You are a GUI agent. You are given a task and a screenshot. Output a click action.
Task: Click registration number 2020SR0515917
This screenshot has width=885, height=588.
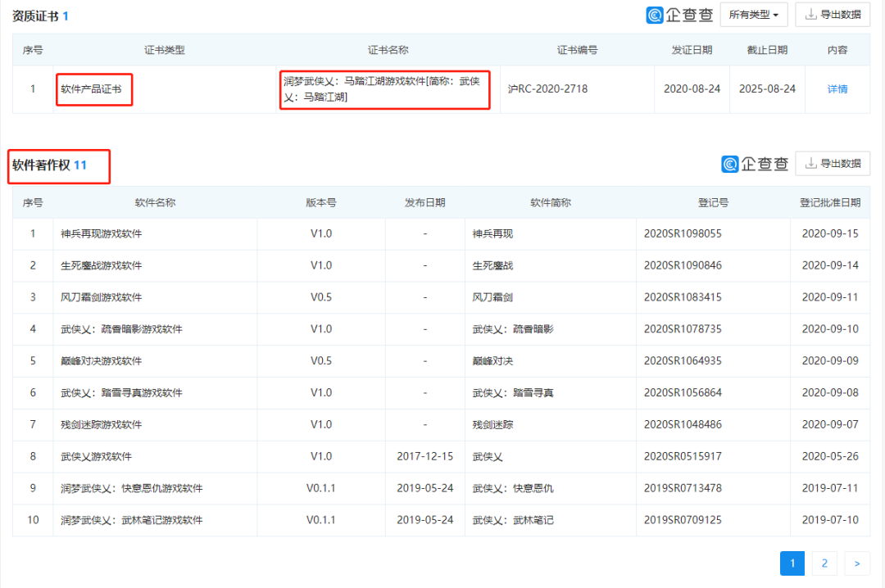(x=683, y=456)
